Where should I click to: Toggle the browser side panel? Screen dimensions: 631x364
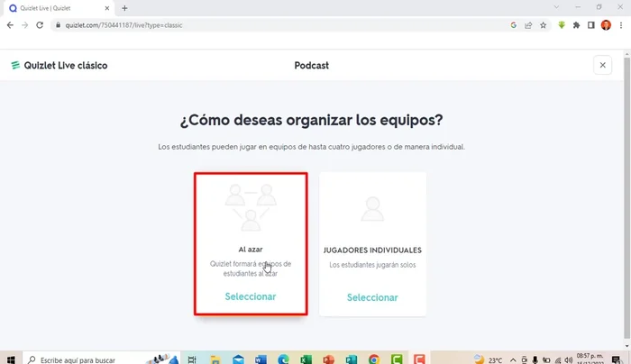point(590,25)
